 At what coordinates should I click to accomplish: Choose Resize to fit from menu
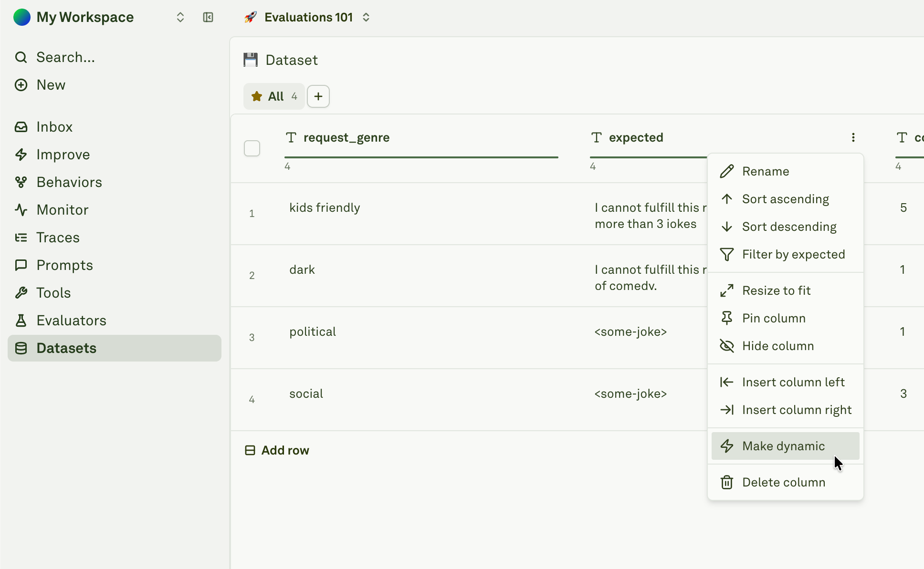click(x=786, y=290)
